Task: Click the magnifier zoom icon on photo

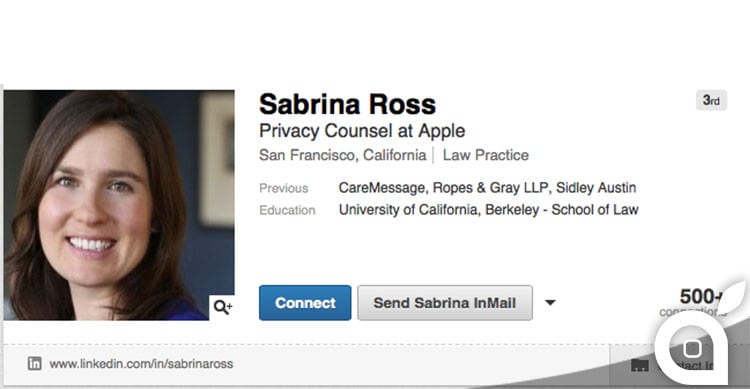Action: pyautogui.click(x=222, y=307)
